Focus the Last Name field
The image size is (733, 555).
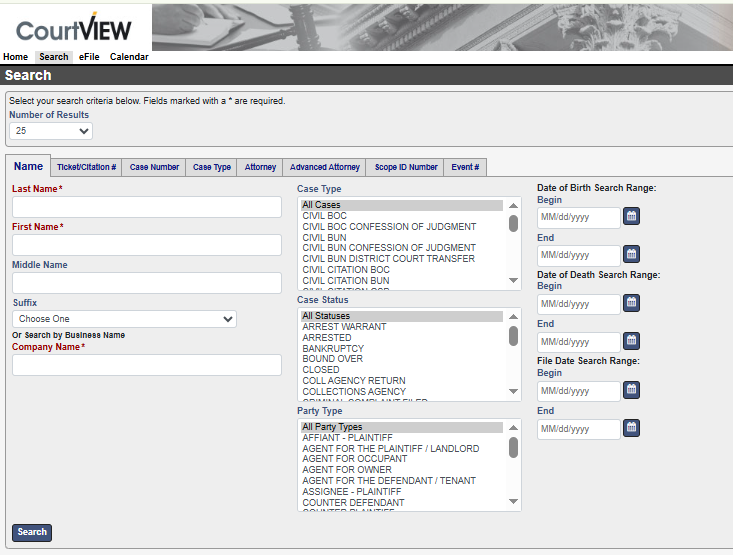(x=147, y=207)
